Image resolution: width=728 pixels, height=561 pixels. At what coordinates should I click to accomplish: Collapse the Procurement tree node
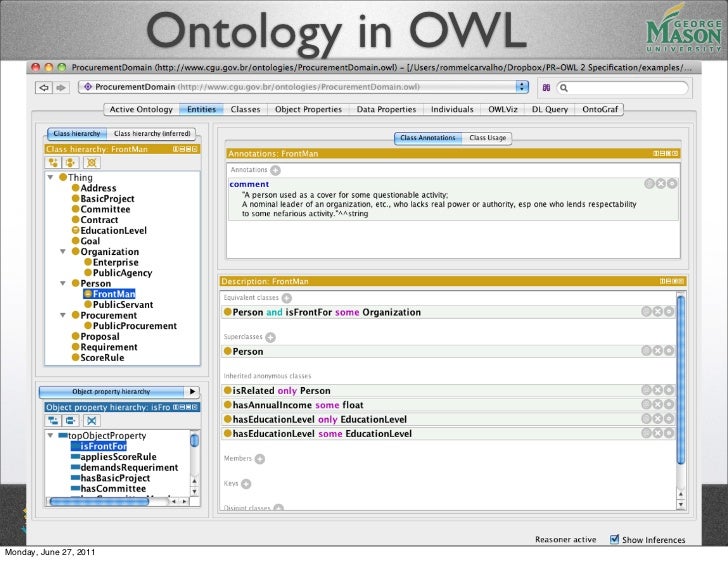[x=63, y=316]
